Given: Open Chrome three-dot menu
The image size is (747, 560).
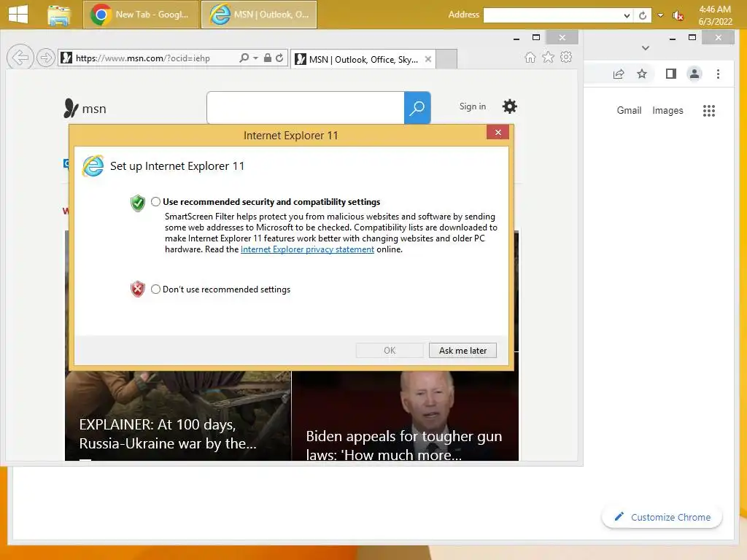Looking at the screenshot, I should 718,74.
